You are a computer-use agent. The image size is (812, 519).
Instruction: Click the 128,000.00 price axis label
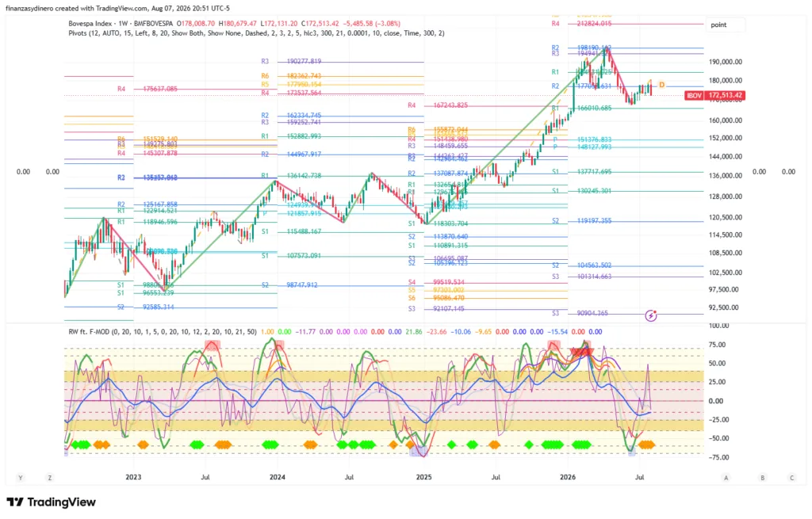click(x=726, y=197)
